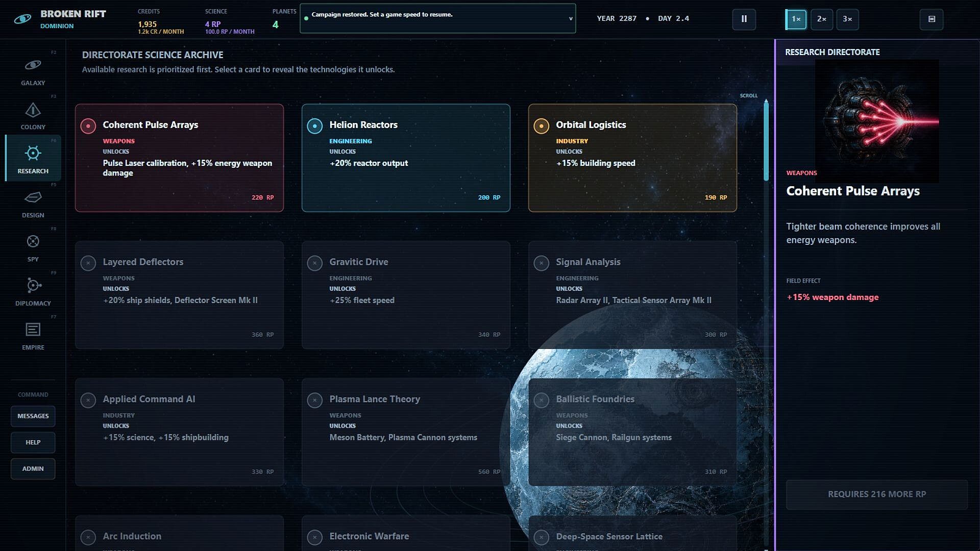Select the Signal Analysis card title
980x551 pixels.
pos(588,262)
